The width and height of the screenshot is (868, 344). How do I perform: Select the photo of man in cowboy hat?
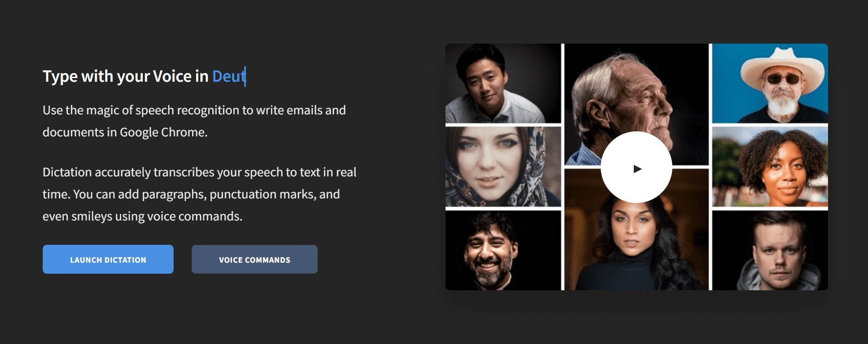(770, 84)
